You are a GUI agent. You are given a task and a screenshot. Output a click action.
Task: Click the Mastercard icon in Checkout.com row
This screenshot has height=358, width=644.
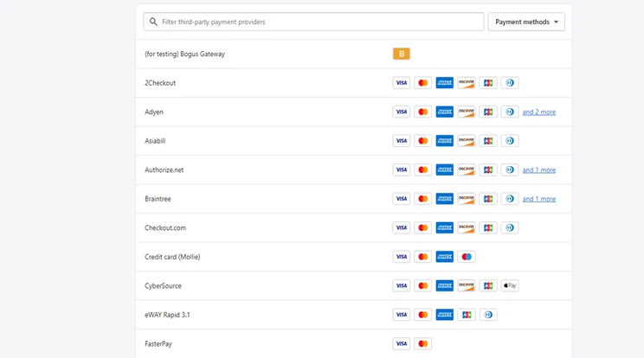point(423,227)
